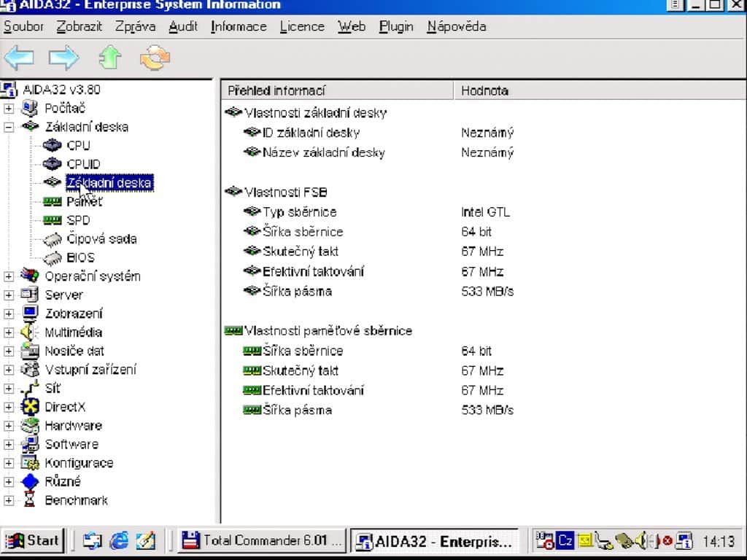747x560 pixels.
Task: Click the BIOS chip icon
Action: pos(52,257)
